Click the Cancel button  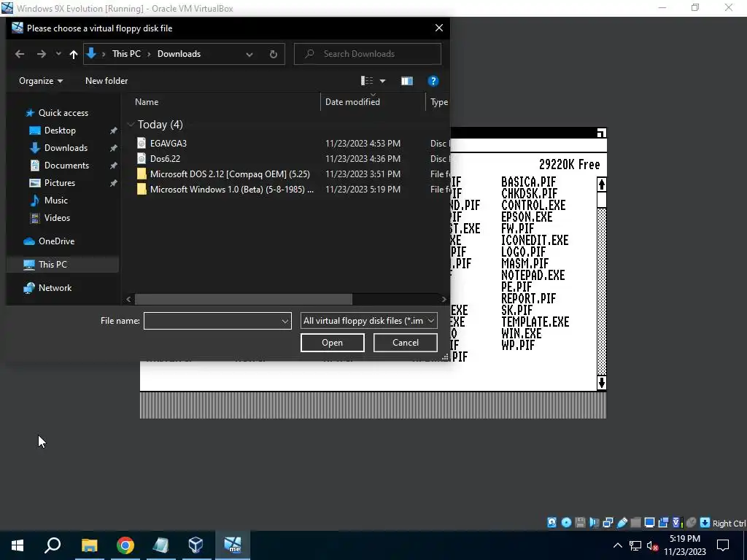point(406,343)
